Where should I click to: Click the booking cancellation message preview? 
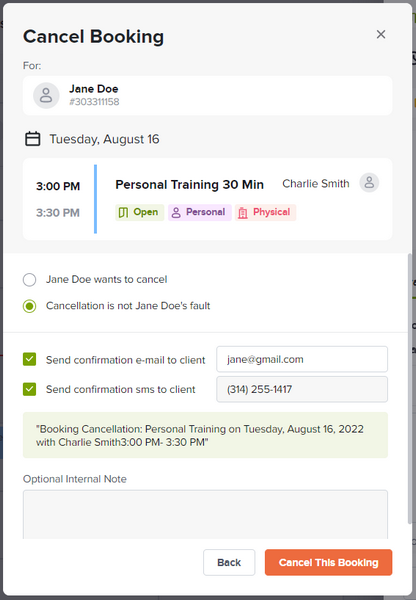(x=205, y=435)
